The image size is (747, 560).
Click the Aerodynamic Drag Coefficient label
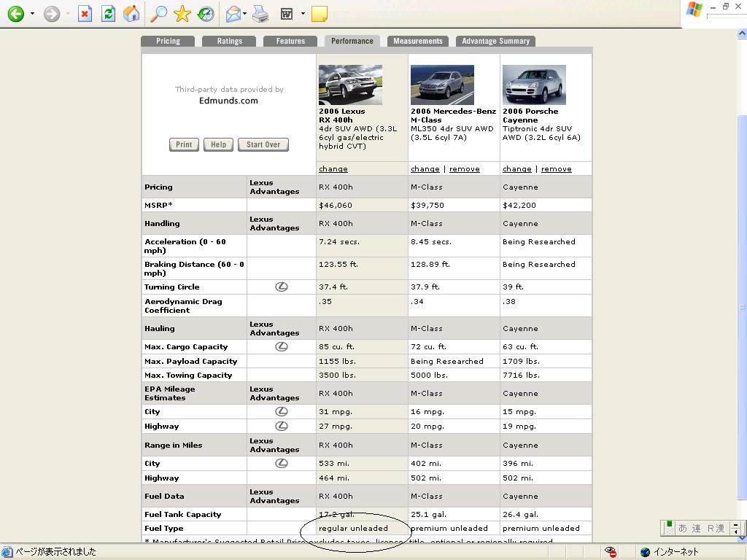(x=183, y=306)
